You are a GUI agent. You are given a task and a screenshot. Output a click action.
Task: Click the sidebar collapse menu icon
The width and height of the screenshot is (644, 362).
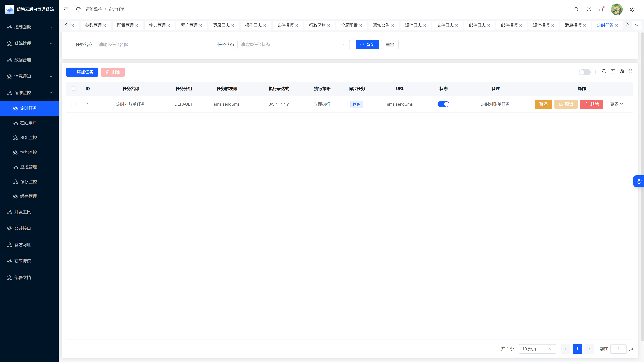(66, 9)
